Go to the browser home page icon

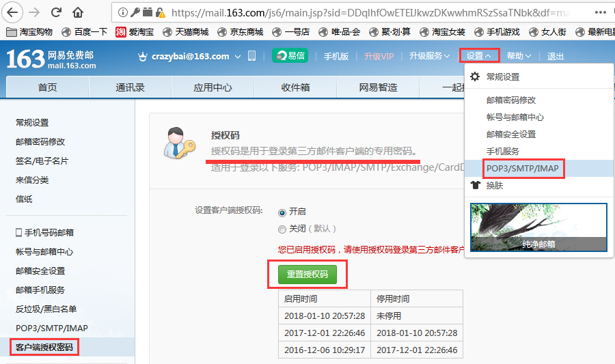tap(78, 12)
